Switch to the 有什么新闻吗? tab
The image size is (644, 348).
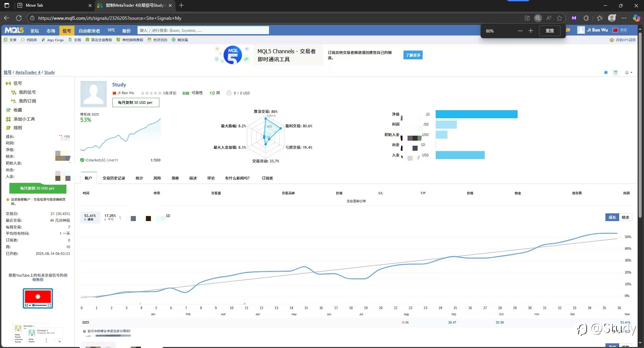[x=237, y=178]
